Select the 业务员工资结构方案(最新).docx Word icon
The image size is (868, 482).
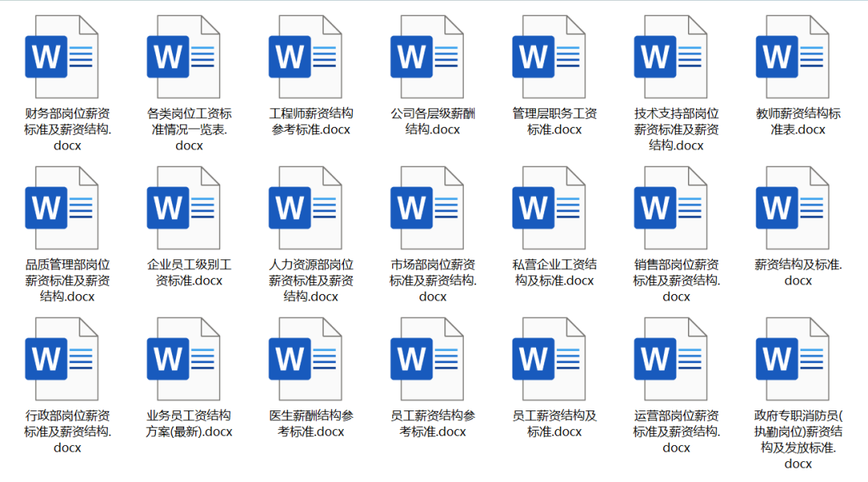[184, 359]
